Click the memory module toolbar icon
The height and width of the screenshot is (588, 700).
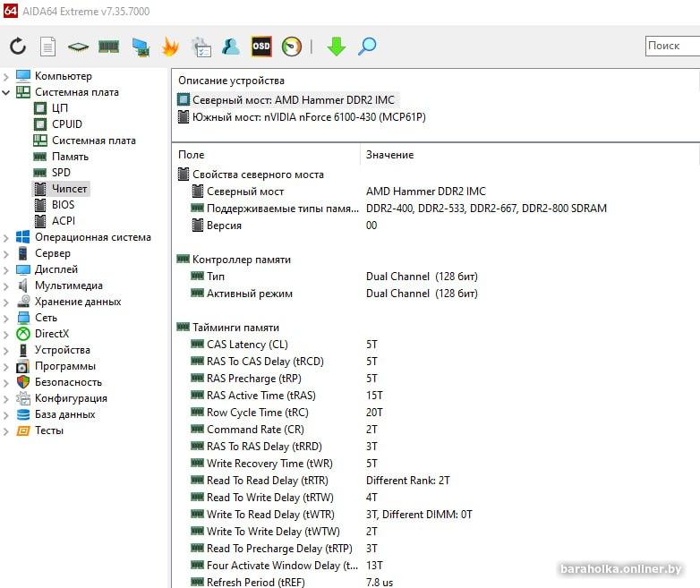(x=108, y=46)
